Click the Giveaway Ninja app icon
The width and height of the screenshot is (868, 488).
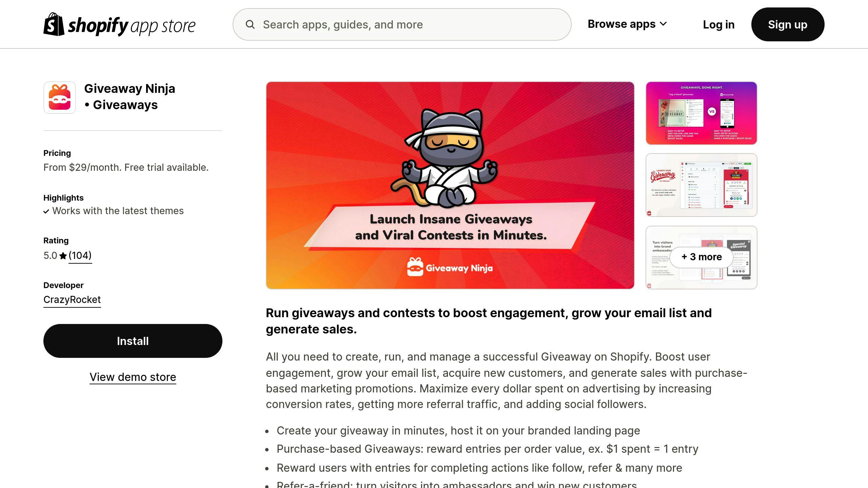pyautogui.click(x=60, y=97)
